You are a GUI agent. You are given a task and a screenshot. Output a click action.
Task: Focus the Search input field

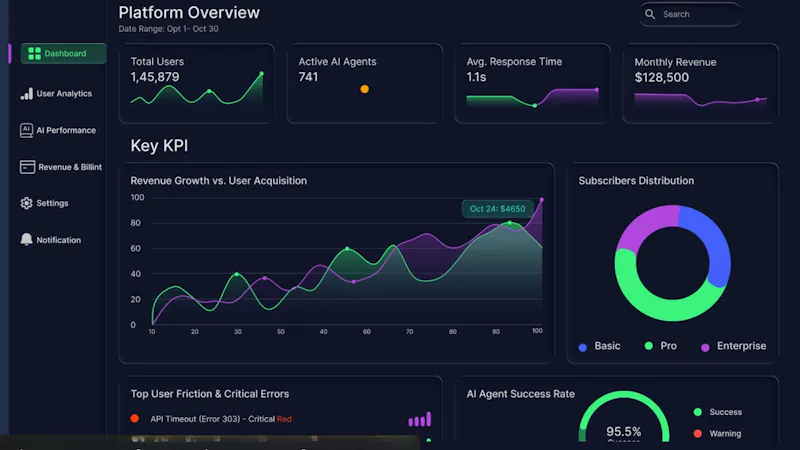[x=689, y=14]
